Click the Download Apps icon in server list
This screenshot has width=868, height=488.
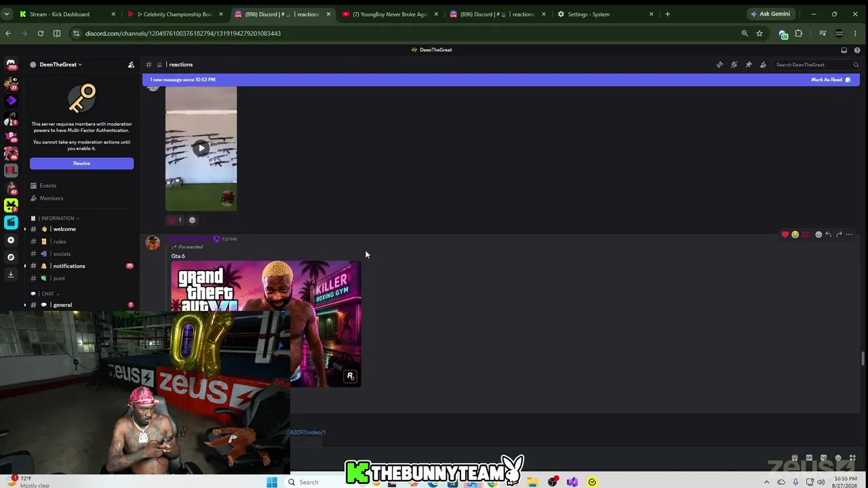point(11,274)
